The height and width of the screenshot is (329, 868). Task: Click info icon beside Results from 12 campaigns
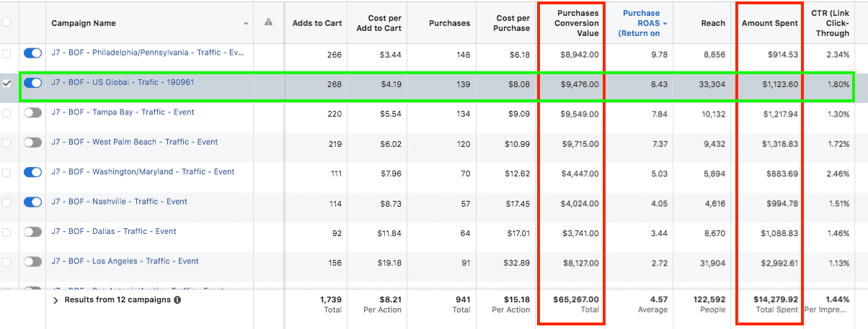point(177,299)
